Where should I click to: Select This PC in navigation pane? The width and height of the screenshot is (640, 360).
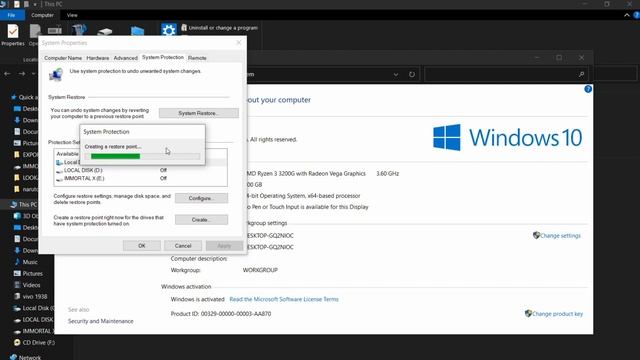(24, 204)
